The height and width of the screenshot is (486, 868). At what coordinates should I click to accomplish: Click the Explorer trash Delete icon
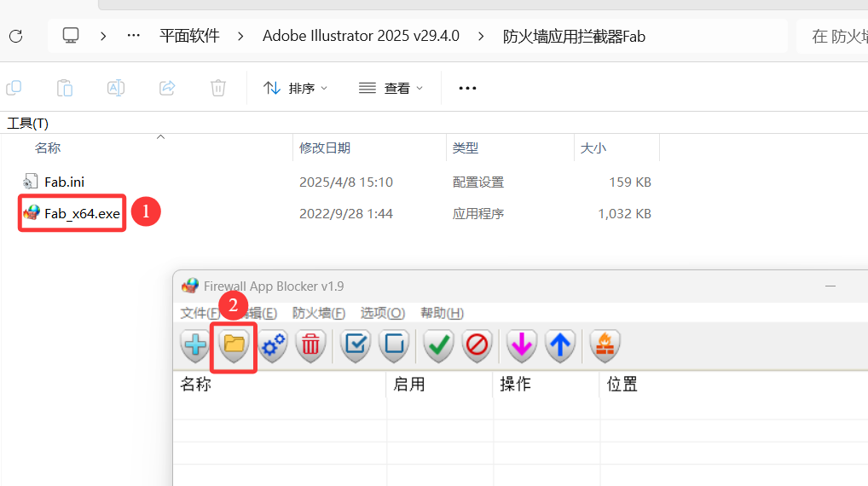(x=218, y=88)
